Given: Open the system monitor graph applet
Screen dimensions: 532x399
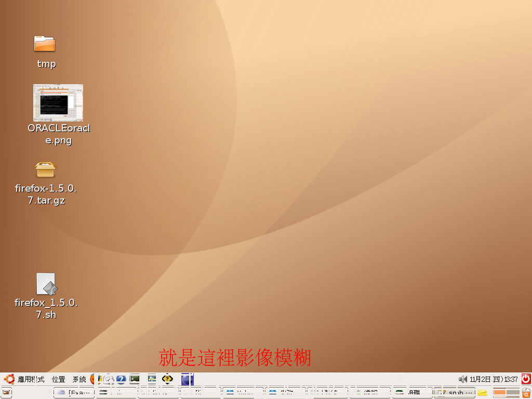Looking at the screenshot, I should [x=152, y=379].
